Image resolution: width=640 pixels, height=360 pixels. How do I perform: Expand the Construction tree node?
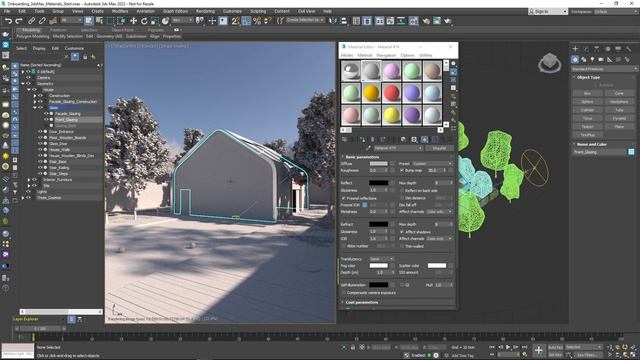click(35, 96)
